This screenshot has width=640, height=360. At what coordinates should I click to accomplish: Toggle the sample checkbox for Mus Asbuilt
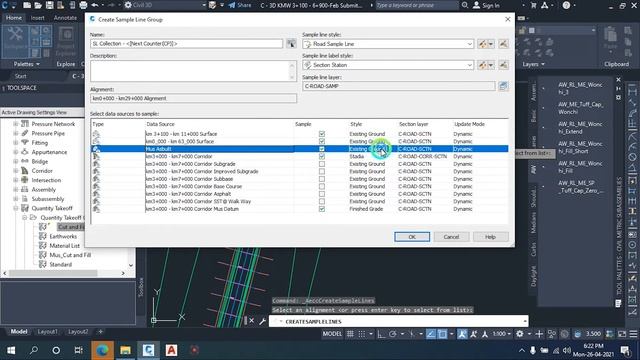click(x=322, y=149)
